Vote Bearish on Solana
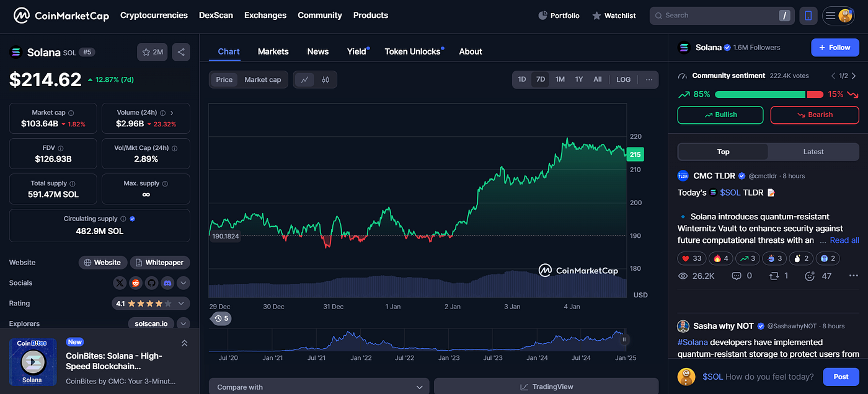The height and width of the screenshot is (394, 868). pos(815,115)
